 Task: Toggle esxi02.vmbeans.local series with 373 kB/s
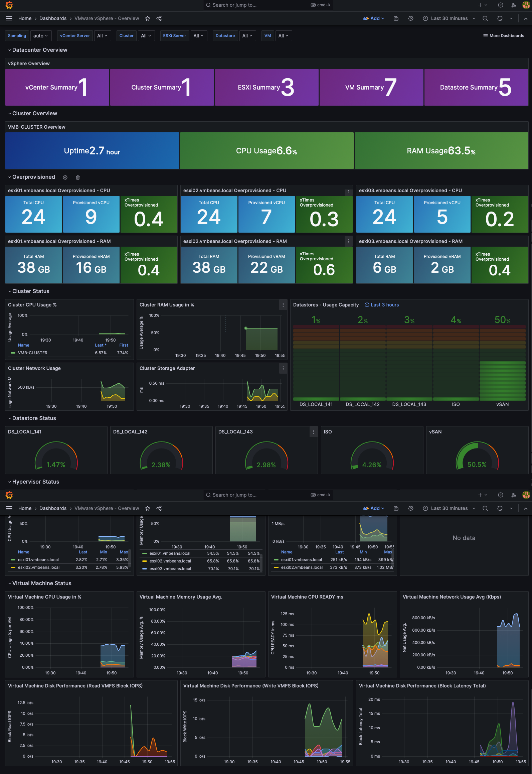point(302,567)
